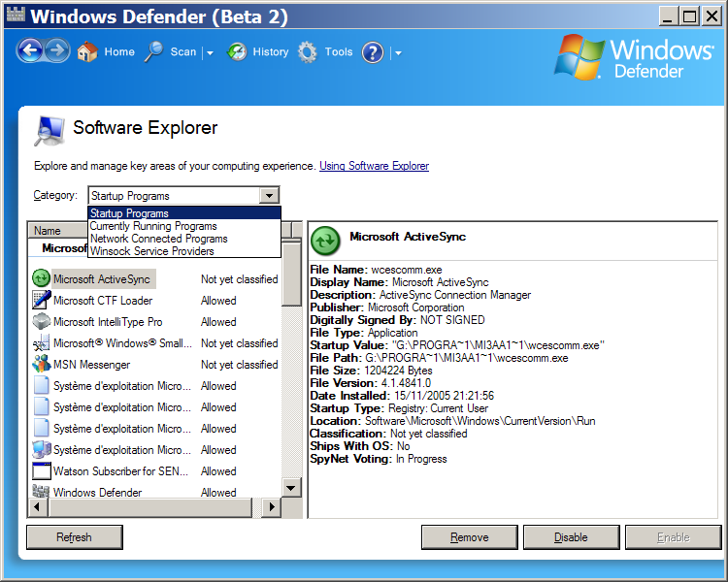Click the Microsoft IntelliType Pro icon
The height and width of the screenshot is (582, 728).
click(42, 321)
